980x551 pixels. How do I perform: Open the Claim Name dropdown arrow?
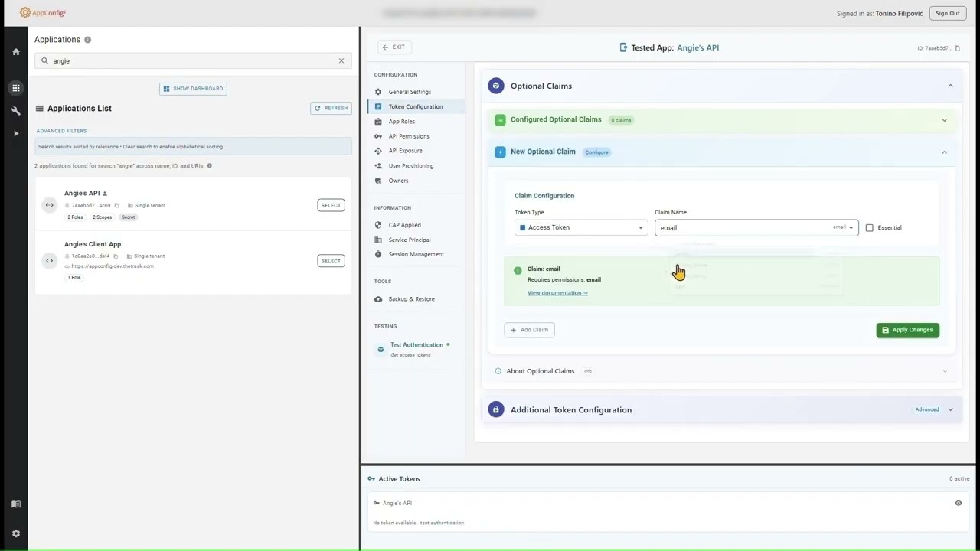[851, 227]
